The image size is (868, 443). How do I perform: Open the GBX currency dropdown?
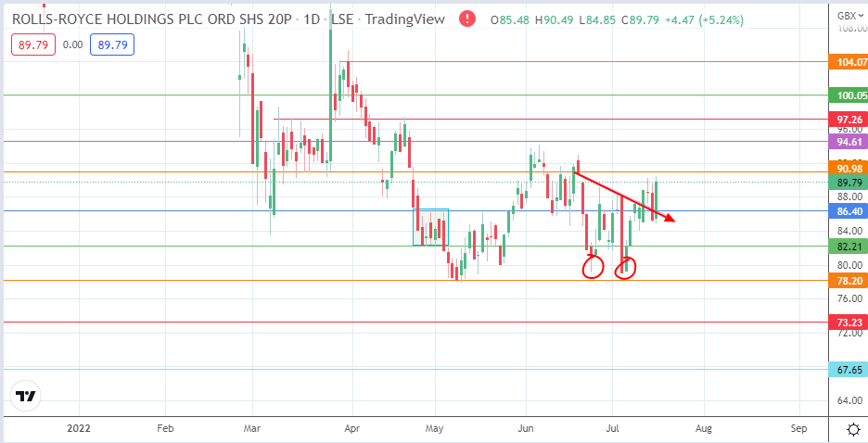coord(850,16)
